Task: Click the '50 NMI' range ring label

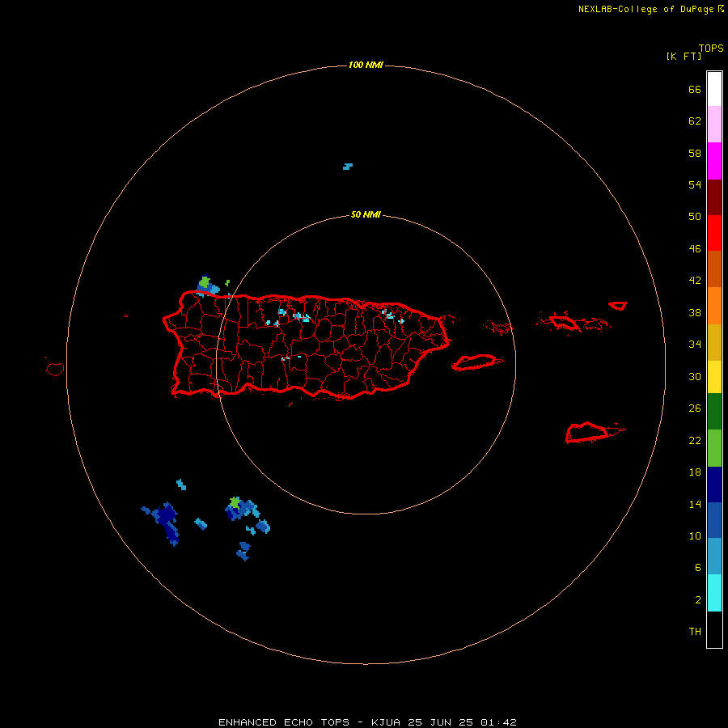Action: [366, 214]
